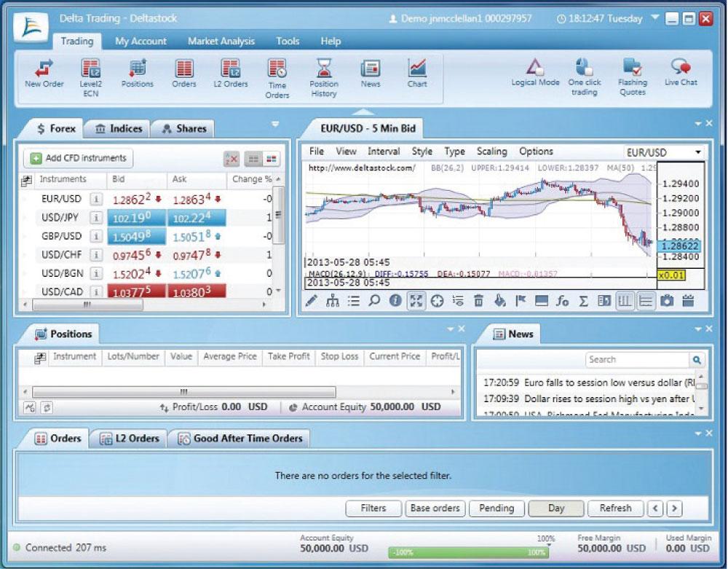Open the Orders panel options arrow

point(698,433)
